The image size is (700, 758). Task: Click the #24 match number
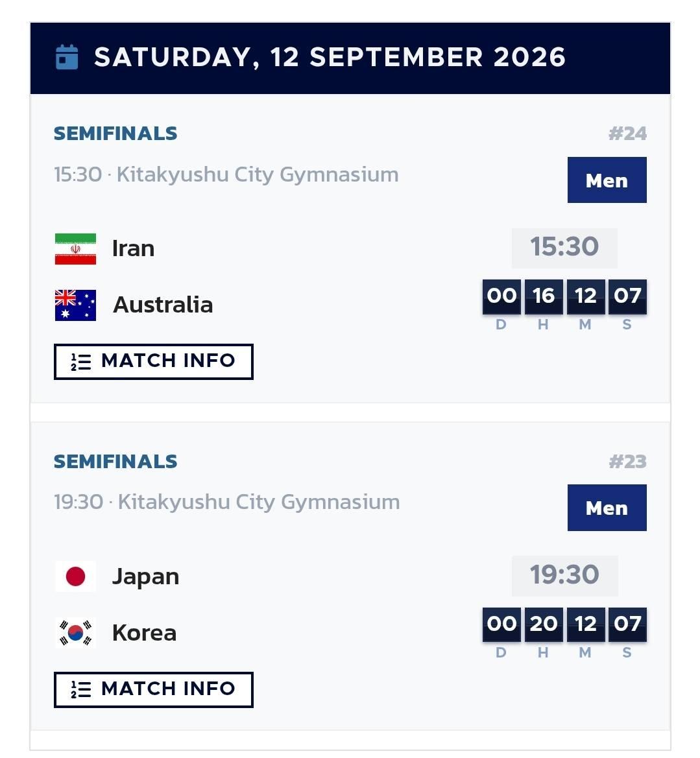tap(627, 134)
